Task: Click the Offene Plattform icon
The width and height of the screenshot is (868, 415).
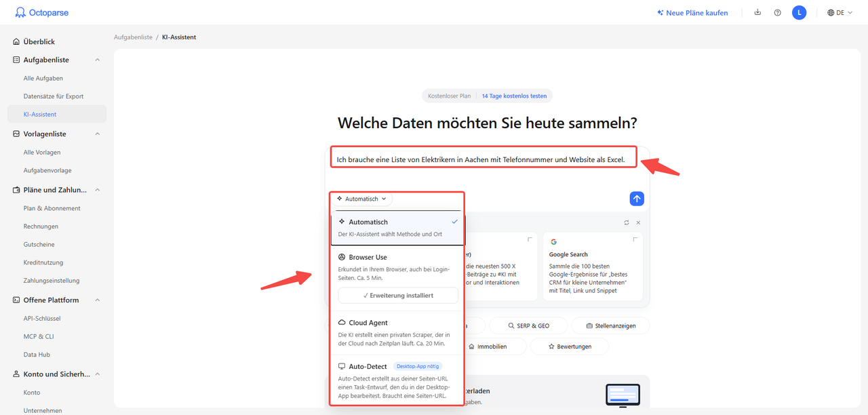Action: point(16,300)
